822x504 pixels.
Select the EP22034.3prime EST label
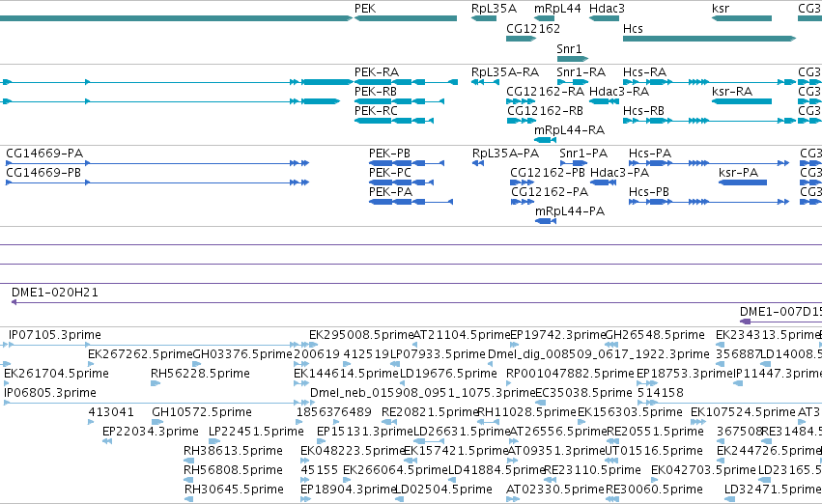click(x=151, y=432)
